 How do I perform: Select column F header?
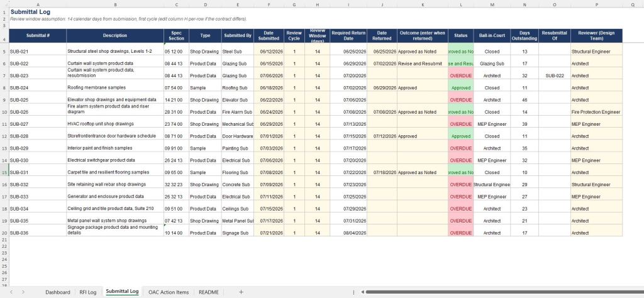click(269, 4)
